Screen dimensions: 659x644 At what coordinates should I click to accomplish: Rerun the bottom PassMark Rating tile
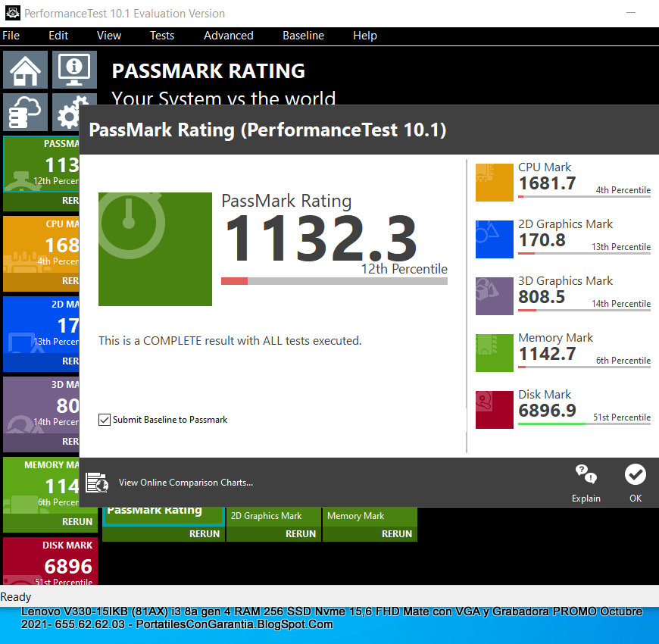pos(205,534)
